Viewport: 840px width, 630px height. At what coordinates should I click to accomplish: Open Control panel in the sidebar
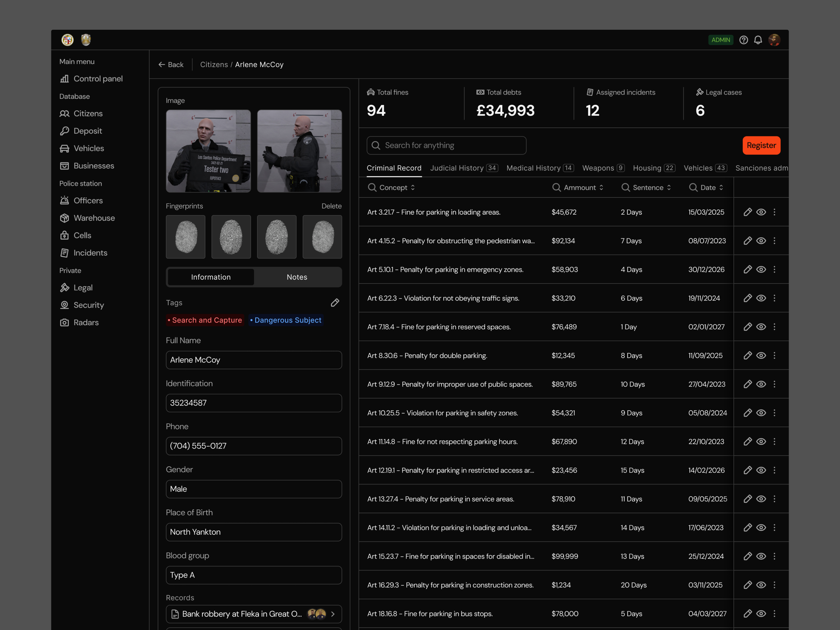pyautogui.click(x=91, y=79)
